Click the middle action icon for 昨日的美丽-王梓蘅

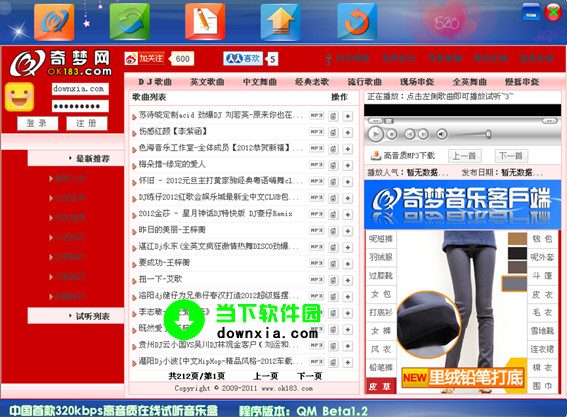(x=333, y=231)
